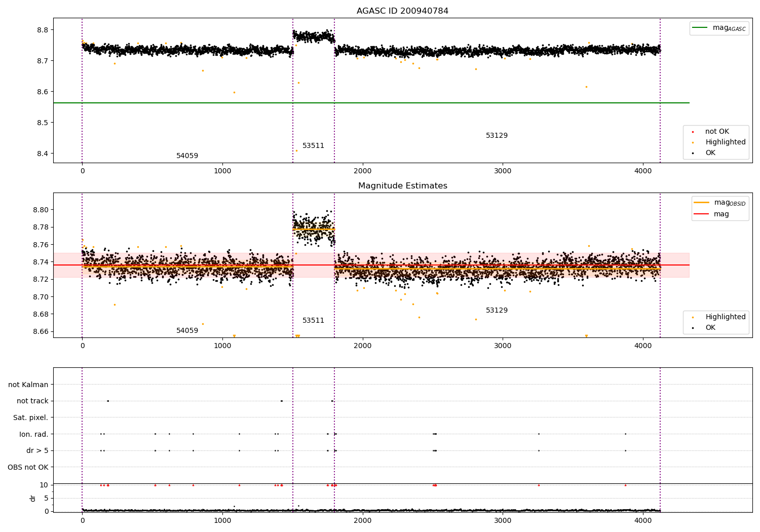This screenshot has height=532, width=760.
Task: Click the '54059' annotation in the top plot
Action: pos(187,156)
